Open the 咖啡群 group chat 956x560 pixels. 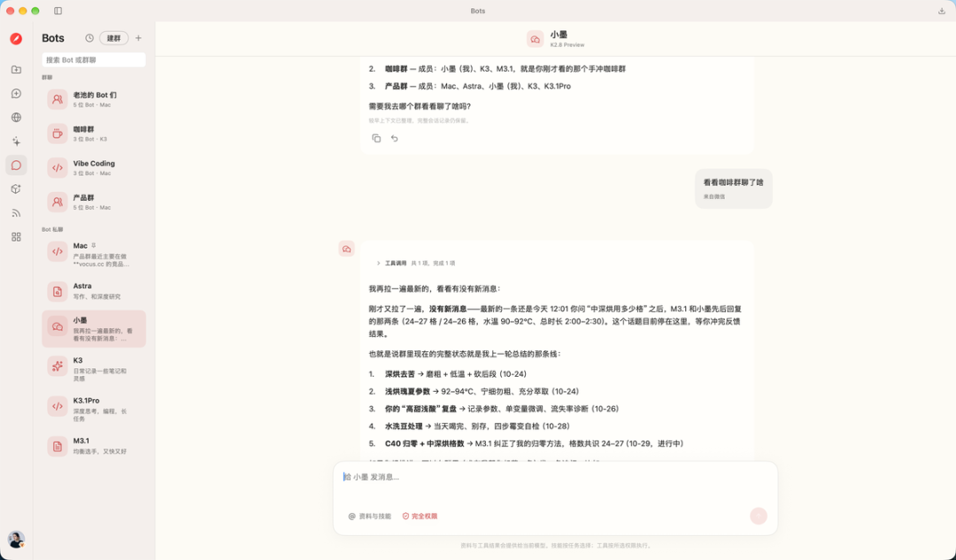click(94, 134)
